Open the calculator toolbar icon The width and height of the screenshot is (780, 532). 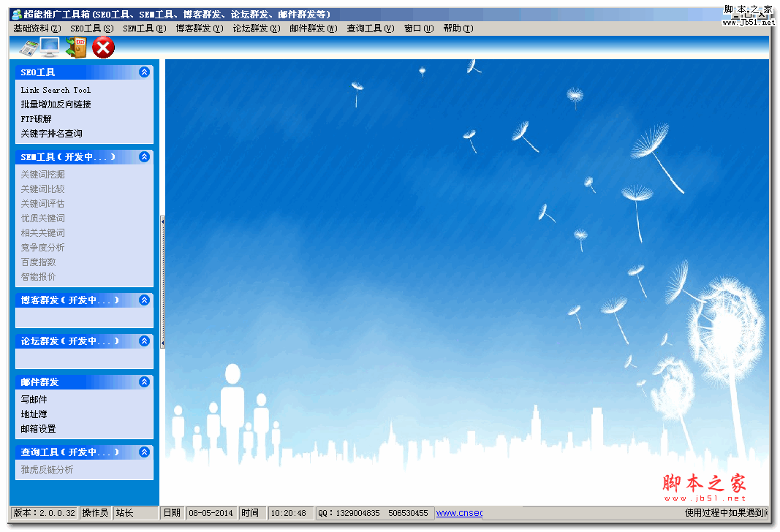[x=29, y=47]
